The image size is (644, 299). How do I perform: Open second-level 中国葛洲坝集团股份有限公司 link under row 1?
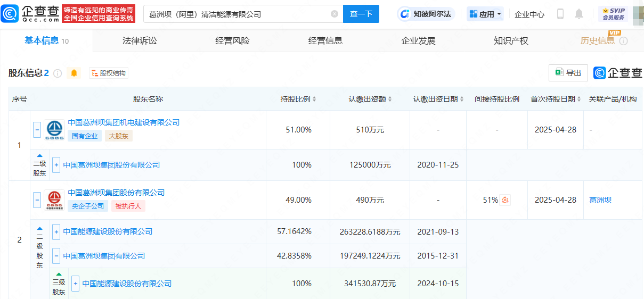(111, 165)
